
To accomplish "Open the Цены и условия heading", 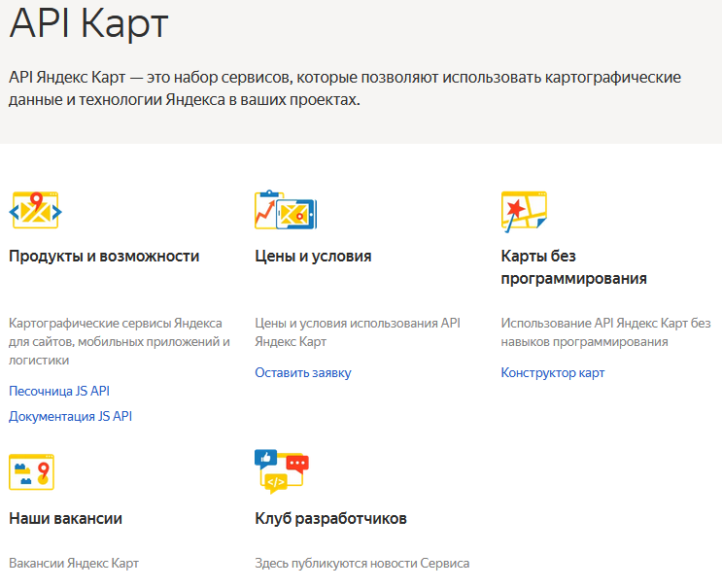I will [313, 256].
